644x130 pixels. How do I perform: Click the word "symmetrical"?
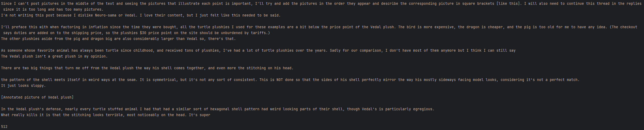[x=164, y=80]
